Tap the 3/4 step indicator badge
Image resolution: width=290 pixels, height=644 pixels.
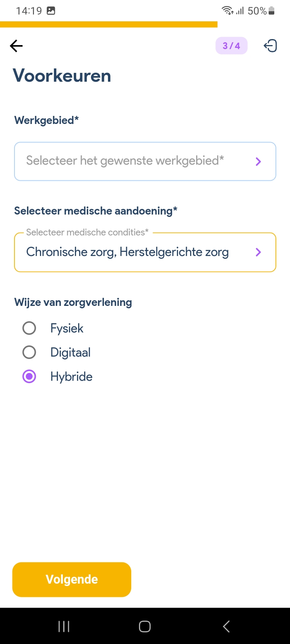231,46
